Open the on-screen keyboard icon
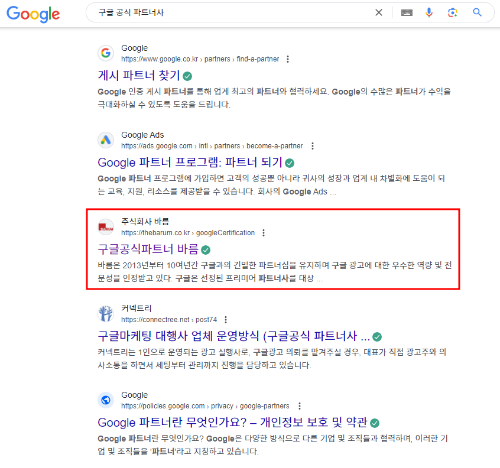Viewport: 500px width, 468px height. click(x=407, y=13)
